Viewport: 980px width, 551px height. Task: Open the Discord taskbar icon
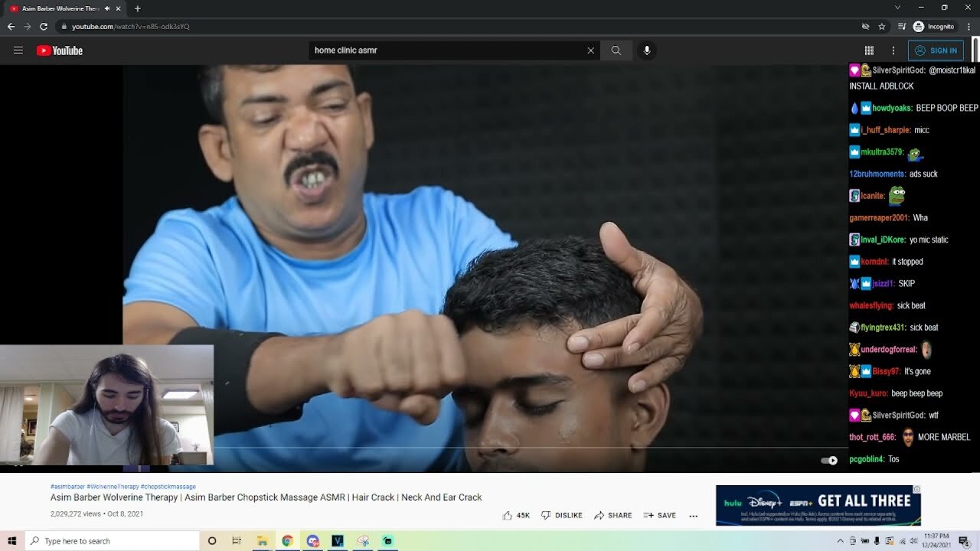click(312, 541)
